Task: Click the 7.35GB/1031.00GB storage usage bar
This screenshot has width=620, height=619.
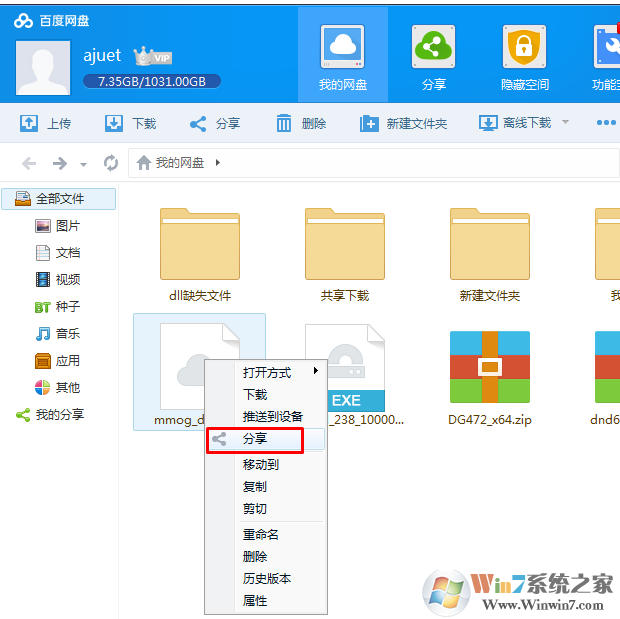Action: (x=152, y=81)
